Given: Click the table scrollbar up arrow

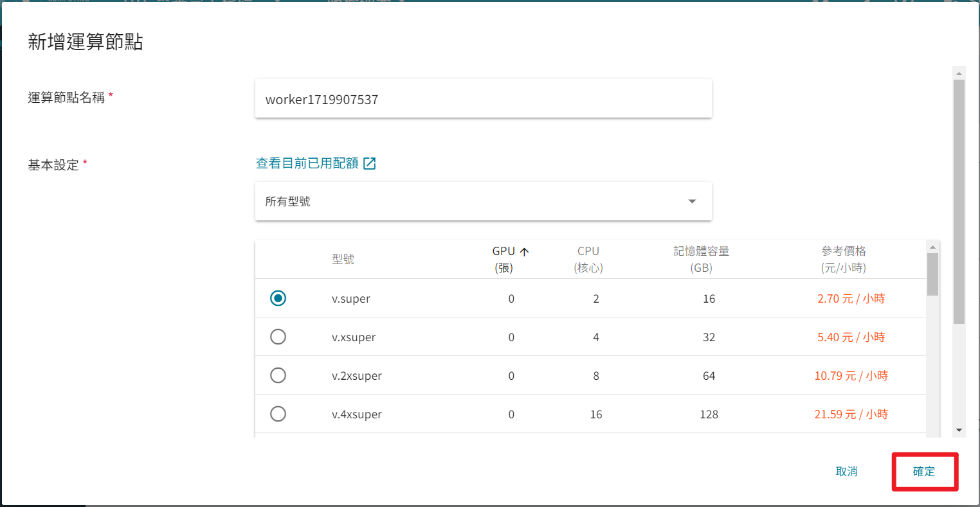Looking at the screenshot, I should [933, 247].
